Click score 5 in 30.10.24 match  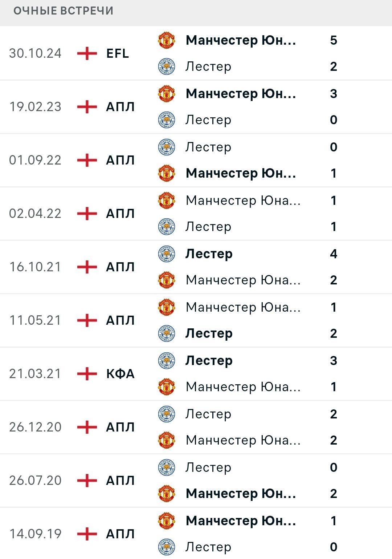tap(334, 40)
